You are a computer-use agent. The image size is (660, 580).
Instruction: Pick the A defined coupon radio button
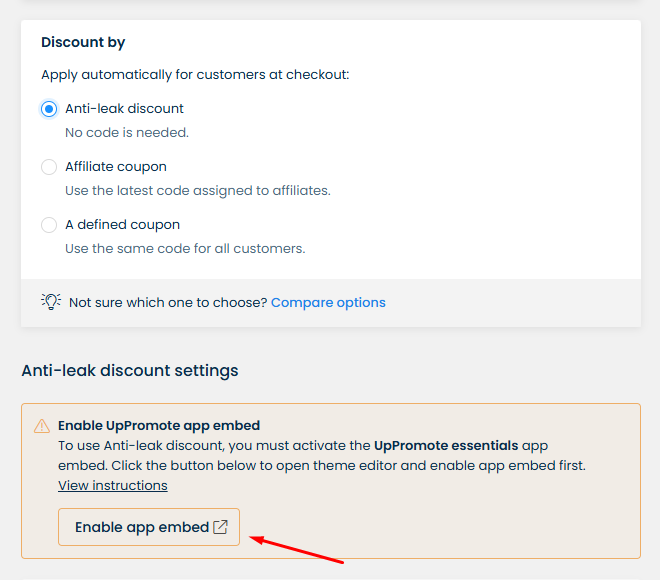click(49, 225)
